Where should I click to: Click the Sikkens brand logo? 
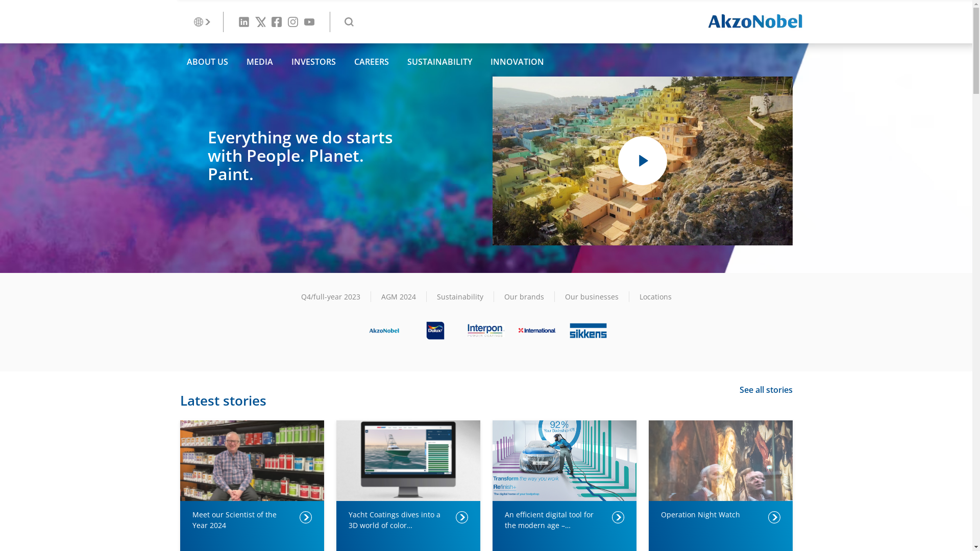588,331
